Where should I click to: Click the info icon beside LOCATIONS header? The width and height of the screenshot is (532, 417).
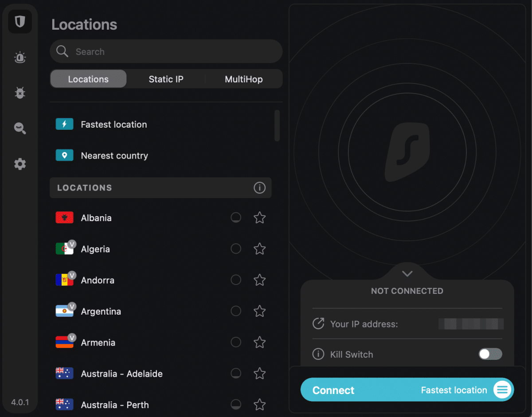[259, 188]
